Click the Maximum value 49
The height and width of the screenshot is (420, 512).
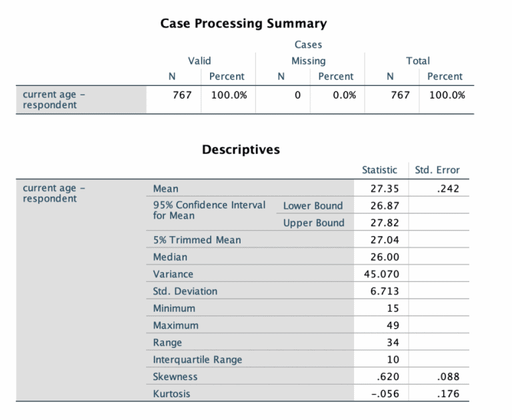(x=393, y=325)
